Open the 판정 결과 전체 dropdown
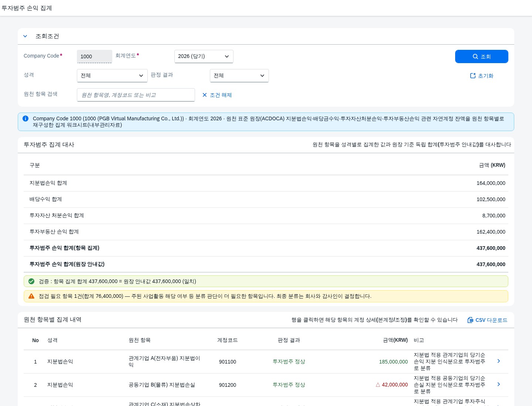The image size is (532, 406). 239,76
